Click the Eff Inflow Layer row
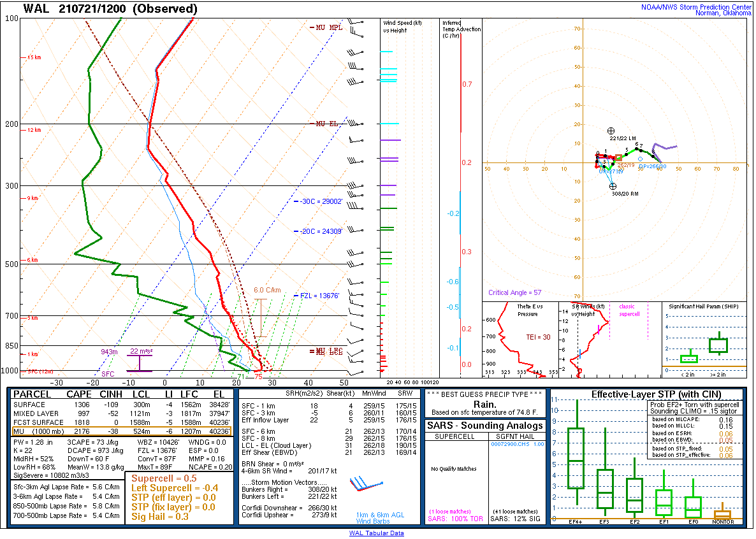The width and height of the screenshot is (756, 539). (x=330, y=420)
